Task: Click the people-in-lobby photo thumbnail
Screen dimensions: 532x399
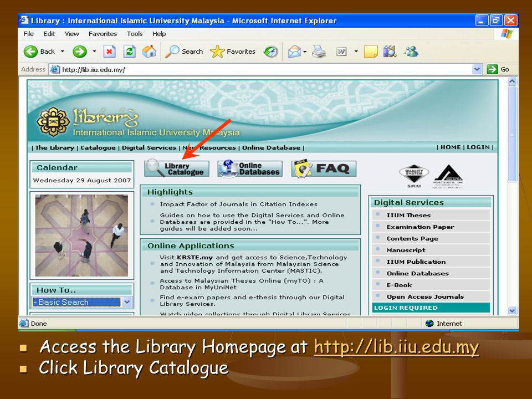Action: coord(81,235)
